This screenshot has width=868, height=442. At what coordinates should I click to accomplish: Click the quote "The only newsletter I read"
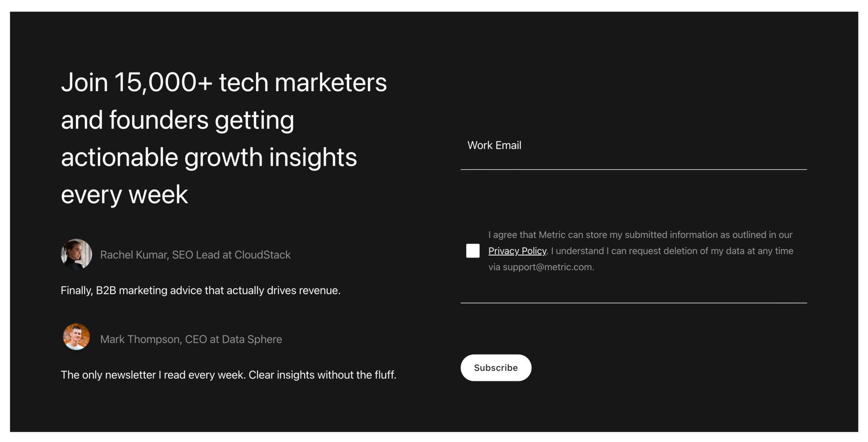tap(153, 375)
